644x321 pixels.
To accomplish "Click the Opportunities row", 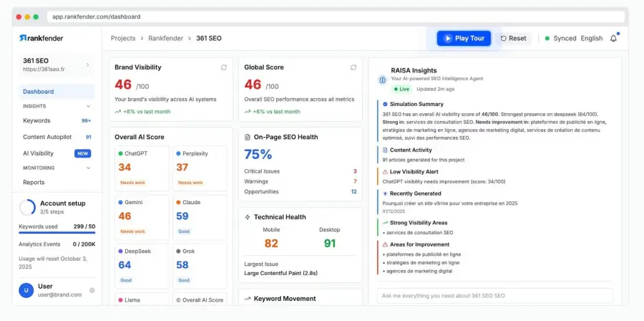I will (301, 191).
